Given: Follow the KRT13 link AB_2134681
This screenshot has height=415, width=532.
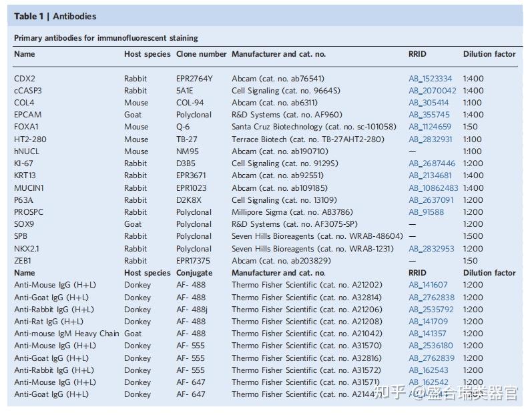Looking at the screenshot, I should pyautogui.click(x=430, y=175).
